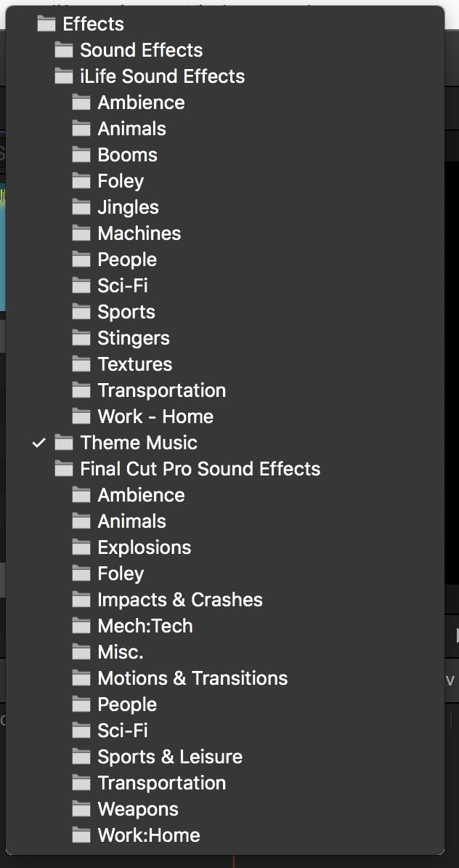Select Sports & Leisure entry
Image resolution: width=459 pixels, height=868 pixels.
click(169, 757)
